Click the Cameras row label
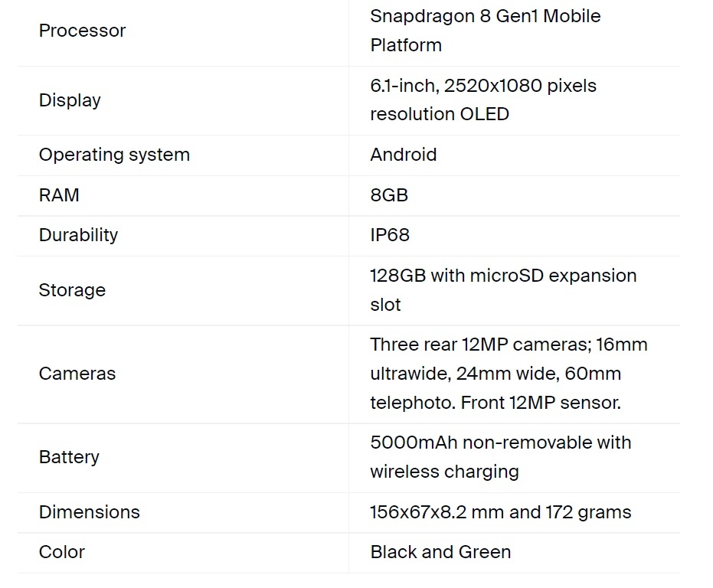The image size is (713, 588). point(77,374)
